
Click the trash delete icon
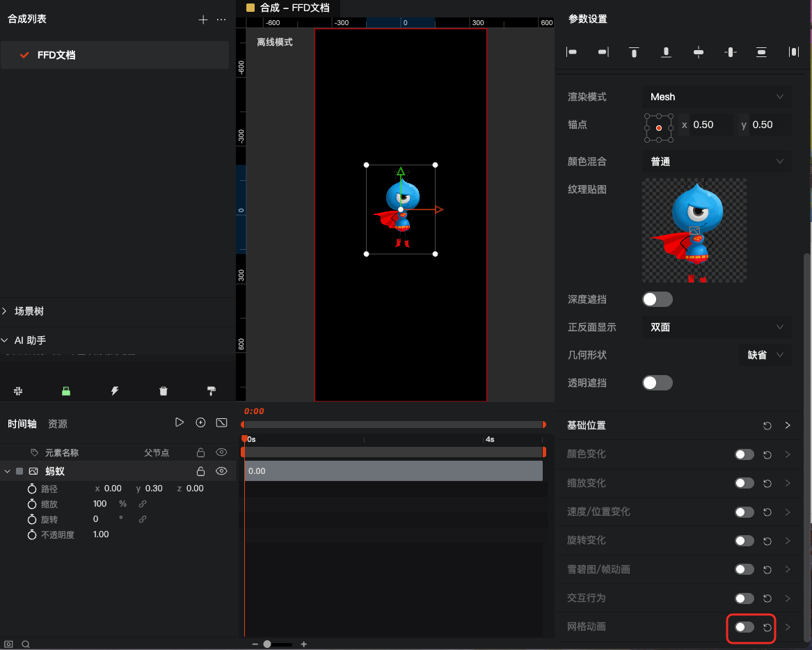(163, 391)
